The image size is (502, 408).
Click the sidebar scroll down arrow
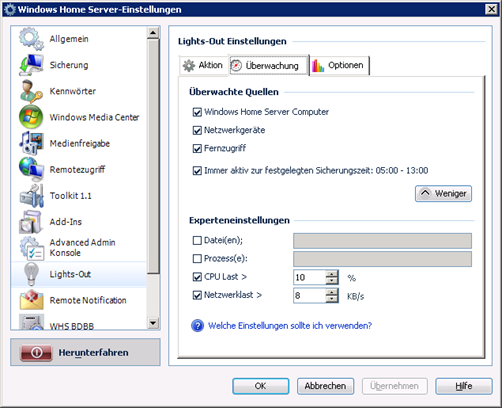click(x=153, y=323)
